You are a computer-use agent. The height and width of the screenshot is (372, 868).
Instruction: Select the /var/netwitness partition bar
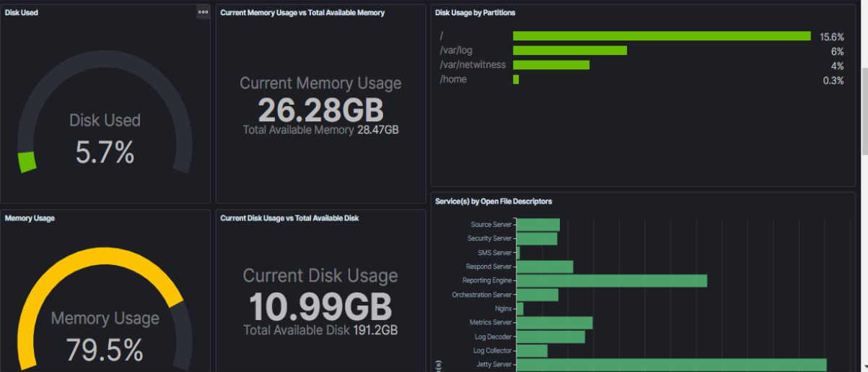(551, 65)
